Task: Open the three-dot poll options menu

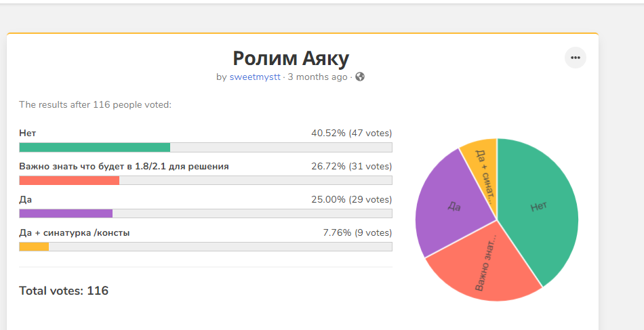Action: (576, 58)
